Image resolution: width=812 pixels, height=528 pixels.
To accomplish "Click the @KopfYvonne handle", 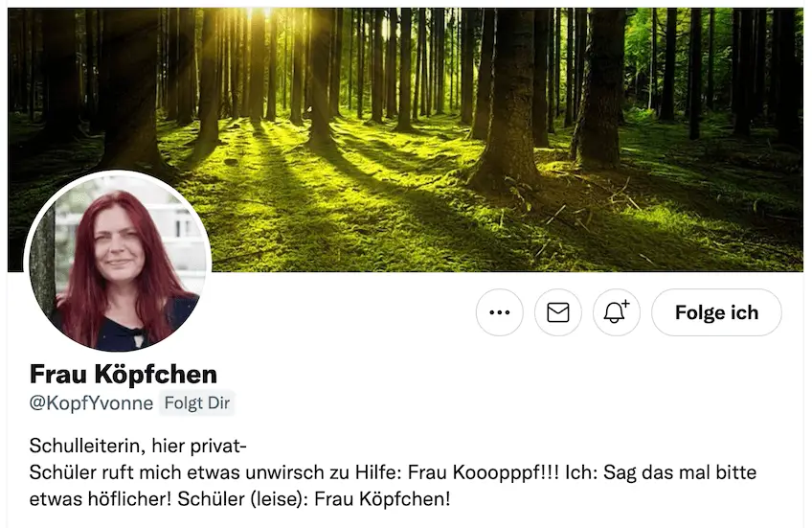I will pyautogui.click(x=91, y=403).
